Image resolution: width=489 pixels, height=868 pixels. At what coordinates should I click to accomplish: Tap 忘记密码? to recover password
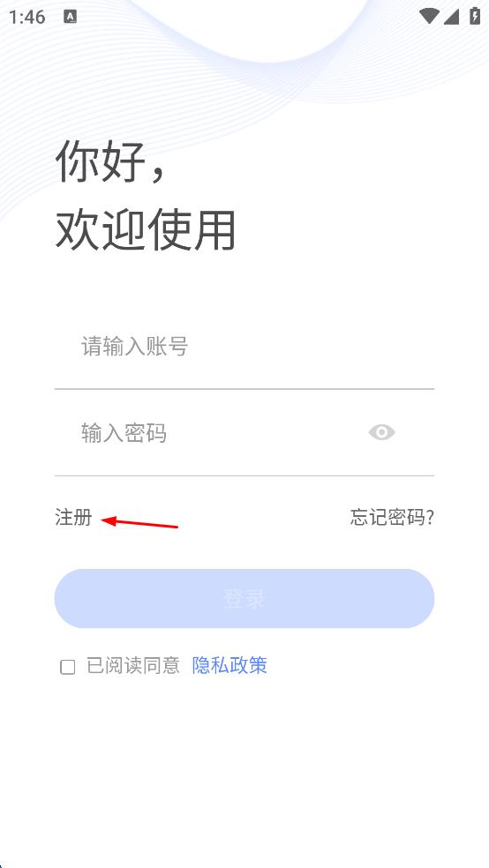[392, 518]
